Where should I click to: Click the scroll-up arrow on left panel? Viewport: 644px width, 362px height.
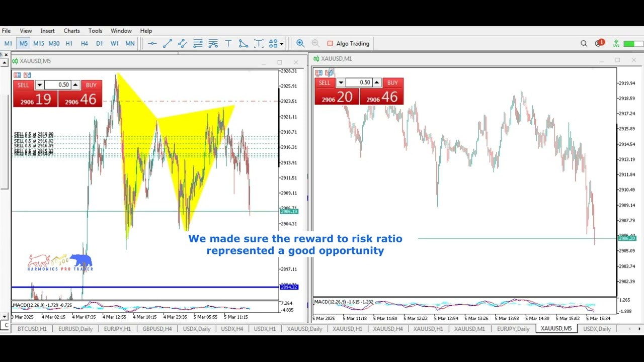pos(4,63)
